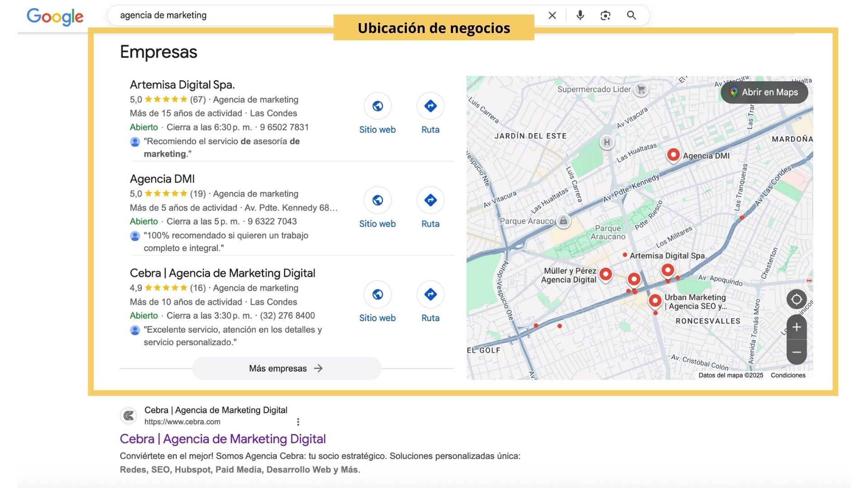Click the JARDÍN DEL ESTE map label
Viewport: 868px width, 488px height.
click(x=530, y=136)
